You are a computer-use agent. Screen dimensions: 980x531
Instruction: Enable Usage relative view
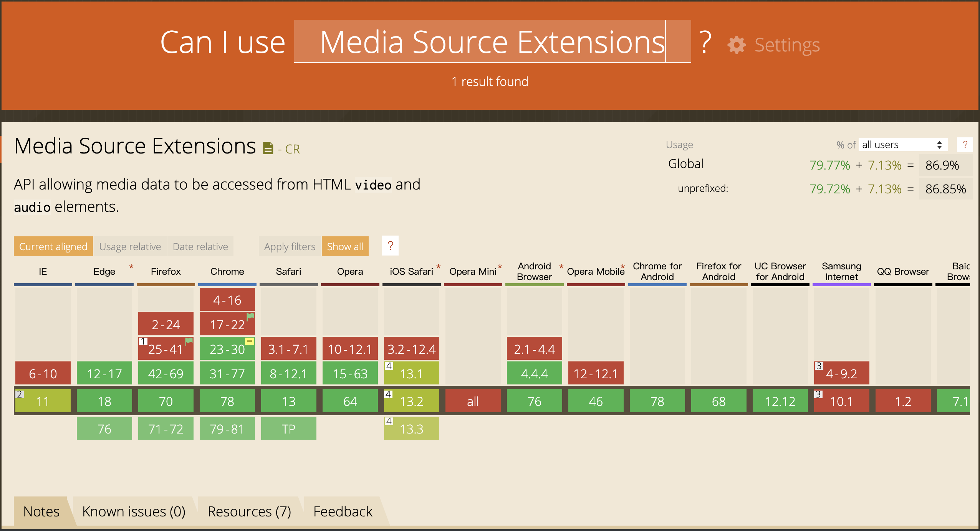(130, 246)
